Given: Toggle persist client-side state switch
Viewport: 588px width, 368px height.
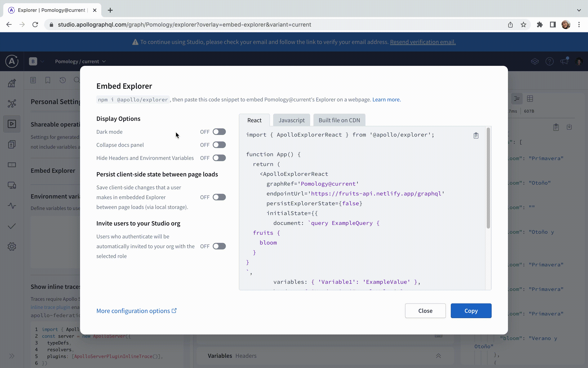Looking at the screenshot, I should pyautogui.click(x=219, y=197).
